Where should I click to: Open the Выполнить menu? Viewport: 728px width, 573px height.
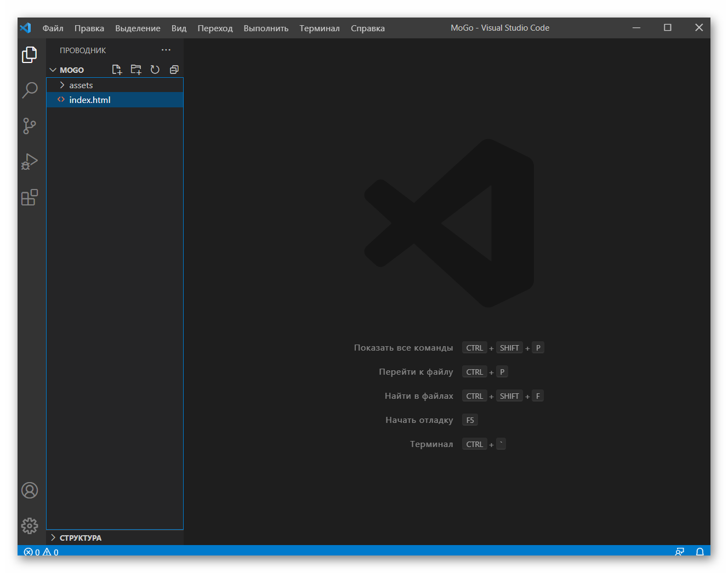[x=266, y=28]
